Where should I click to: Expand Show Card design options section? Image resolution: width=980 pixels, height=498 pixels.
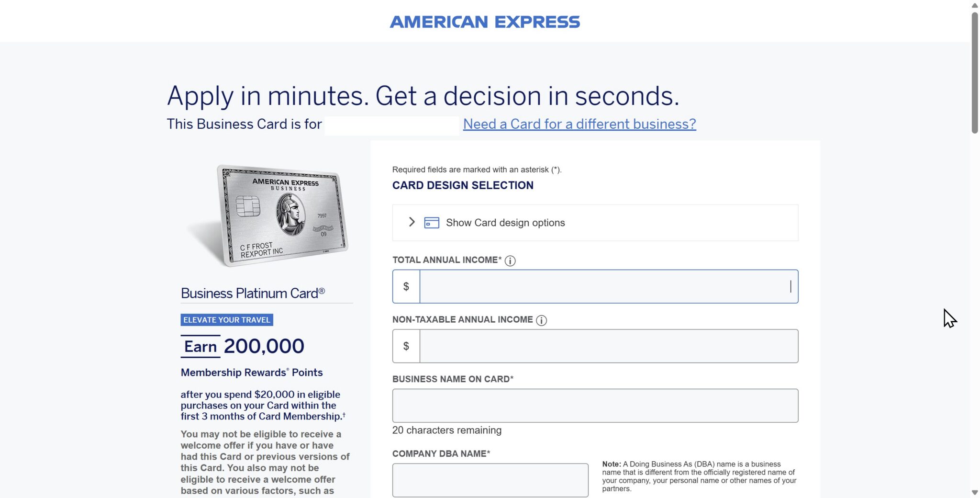[505, 222]
